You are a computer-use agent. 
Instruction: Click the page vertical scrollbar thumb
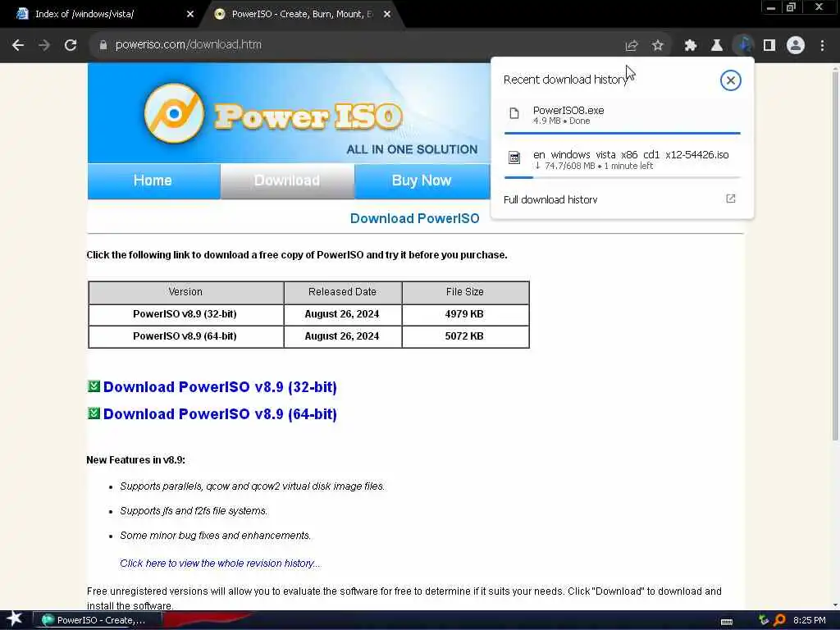835,255
